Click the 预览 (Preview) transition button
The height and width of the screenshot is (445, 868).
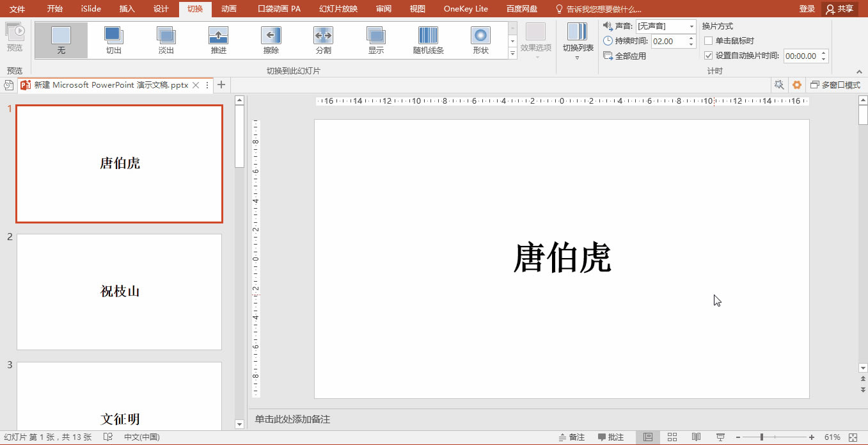[14, 37]
